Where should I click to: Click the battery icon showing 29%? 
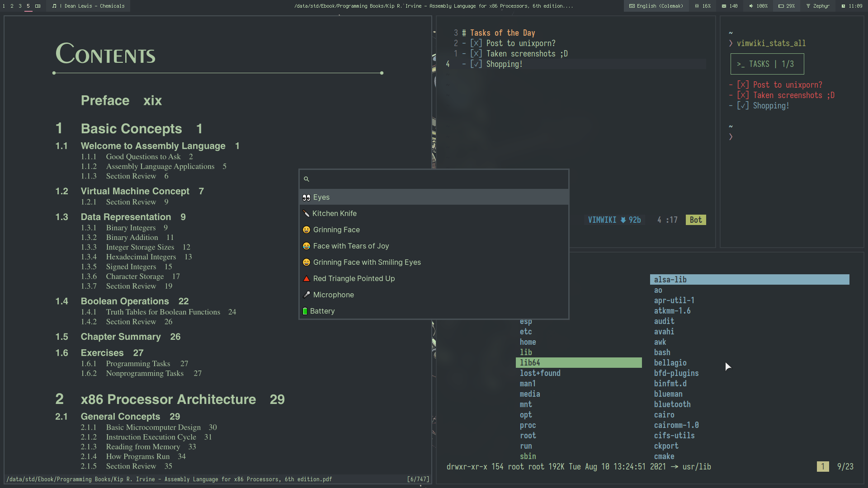point(781,6)
